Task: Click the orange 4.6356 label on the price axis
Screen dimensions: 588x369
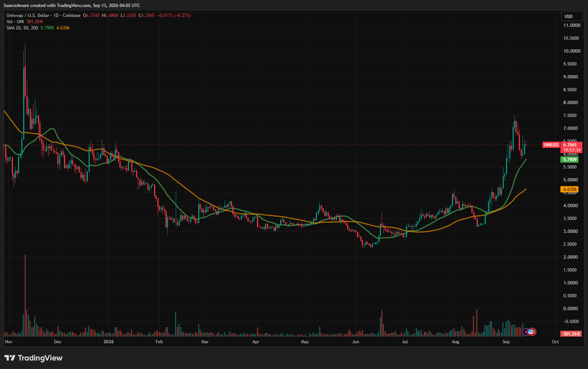Action: coord(569,189)
